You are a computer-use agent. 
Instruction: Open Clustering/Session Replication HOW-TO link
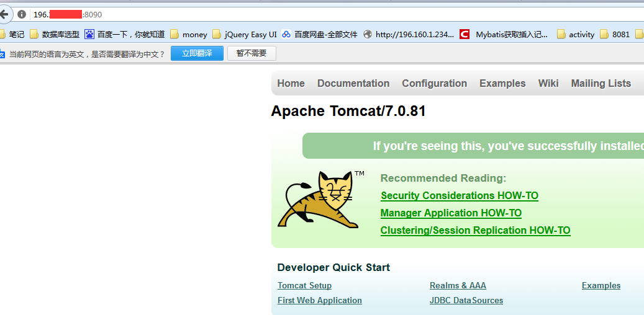tap(475, 231)
